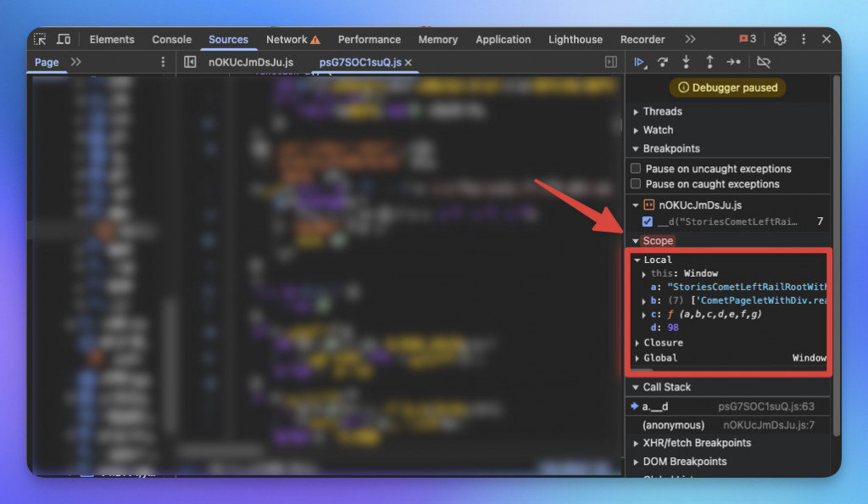
Task: Enable Pause on uncaught exceptions
Action: point(636,168)
